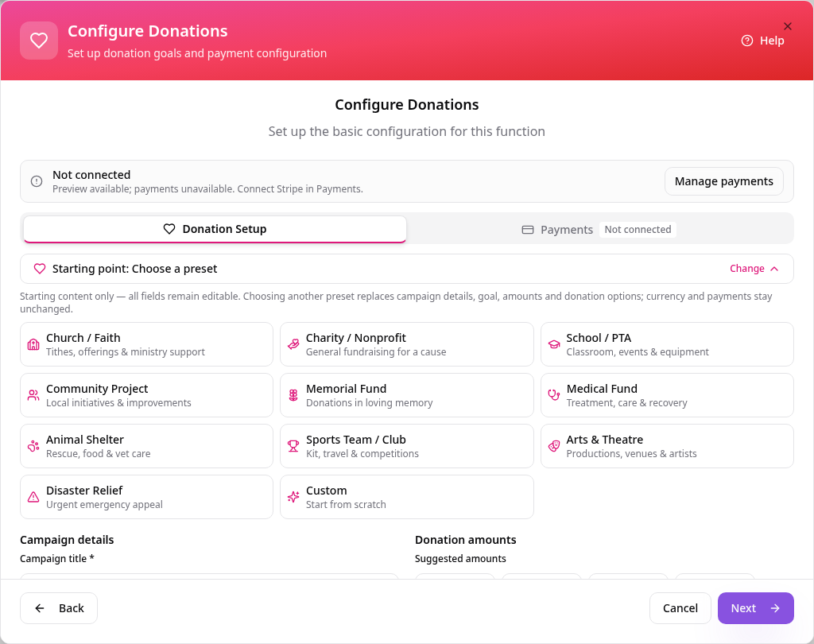This screenshot has height=644, width=814.
Task: Click the Campaign details heading
Action: tap(67, 540)
